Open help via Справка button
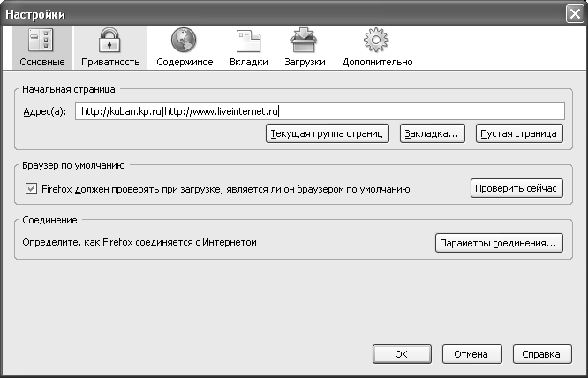 [541, 354]
